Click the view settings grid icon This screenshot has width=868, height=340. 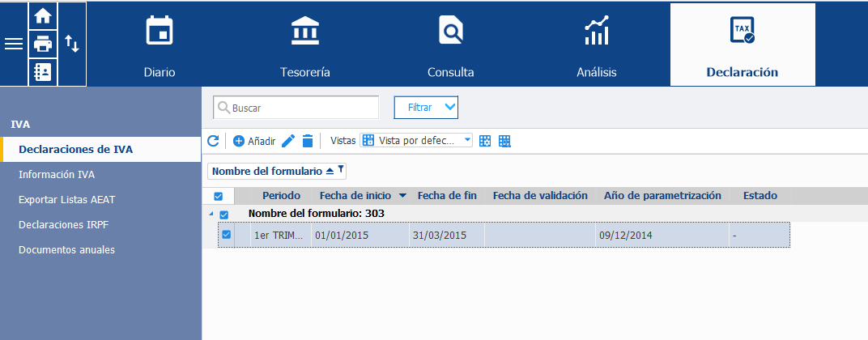[485, 141]
